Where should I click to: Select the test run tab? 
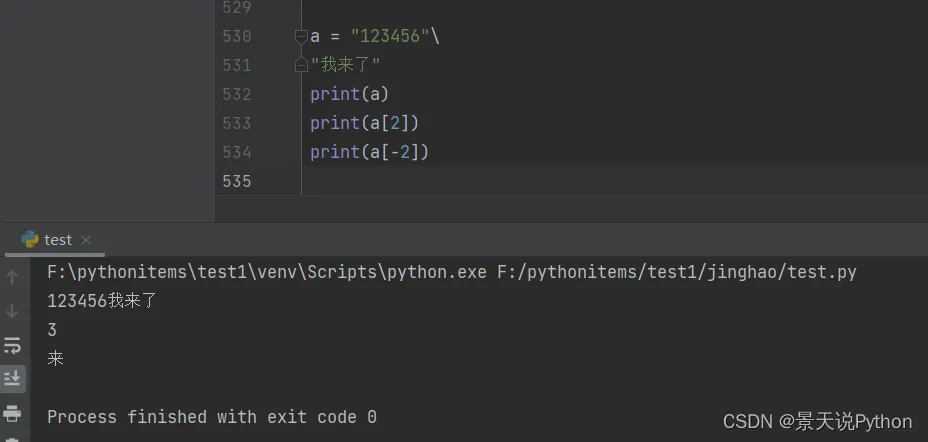(x=57, y=240)
